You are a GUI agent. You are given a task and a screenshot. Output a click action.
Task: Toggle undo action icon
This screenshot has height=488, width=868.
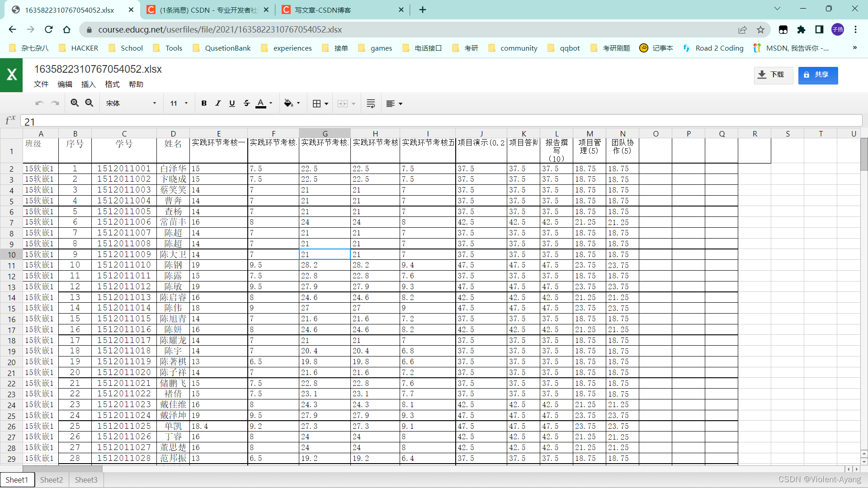pyautogui.click(x=40, y=103)
